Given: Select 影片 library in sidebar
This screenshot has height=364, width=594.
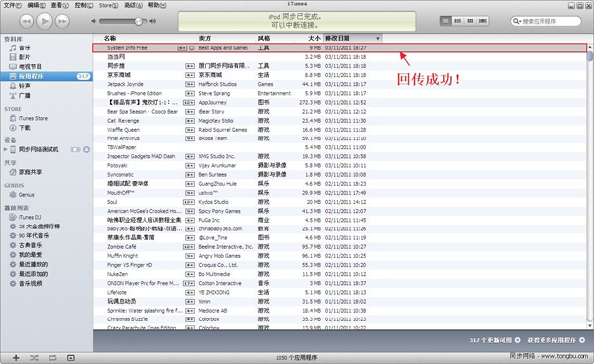Looking at the screenshot, I should pos(47,57).
